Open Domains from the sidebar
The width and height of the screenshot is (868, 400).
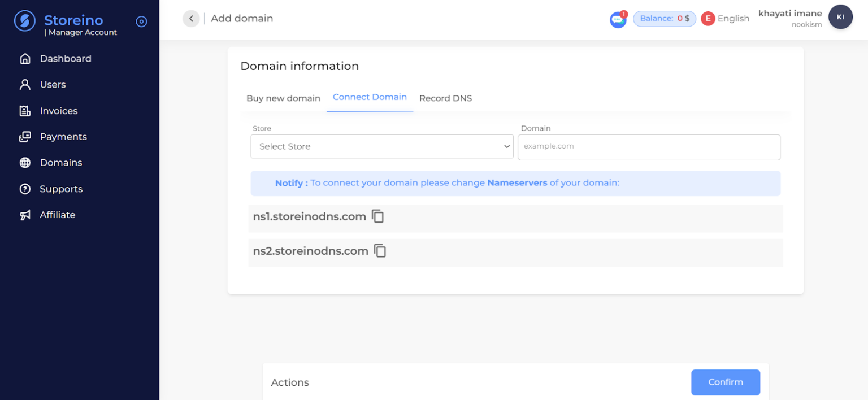pyautogui.click(x=61, y=163)
